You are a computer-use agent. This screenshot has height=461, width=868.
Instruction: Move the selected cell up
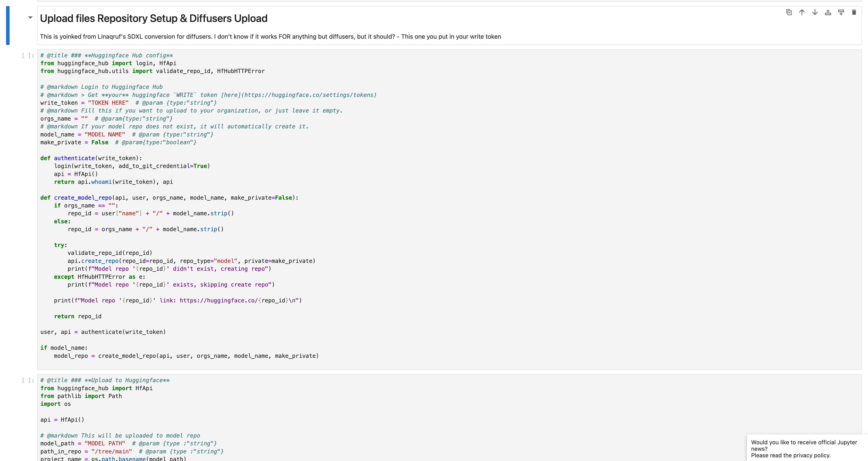(x=802, y=12)
